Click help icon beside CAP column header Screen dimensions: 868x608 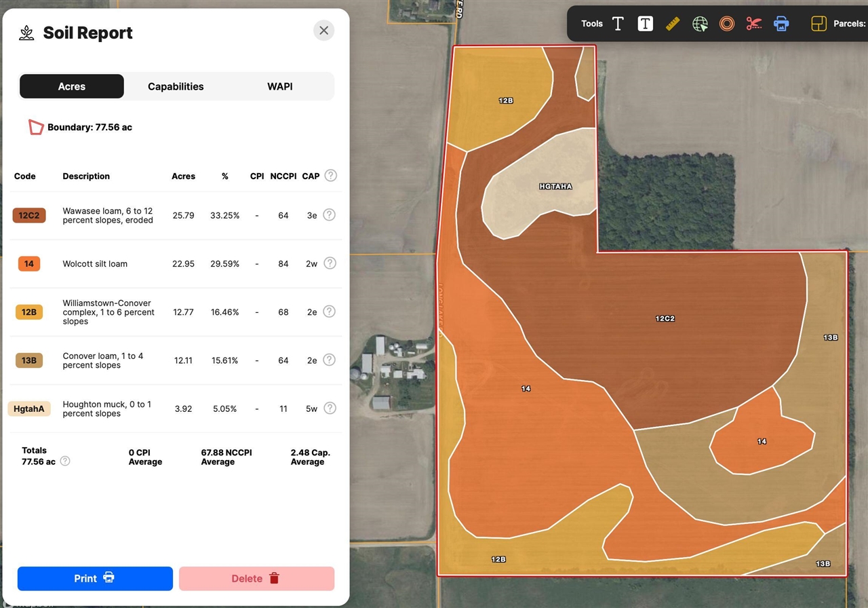coord(330,176)
